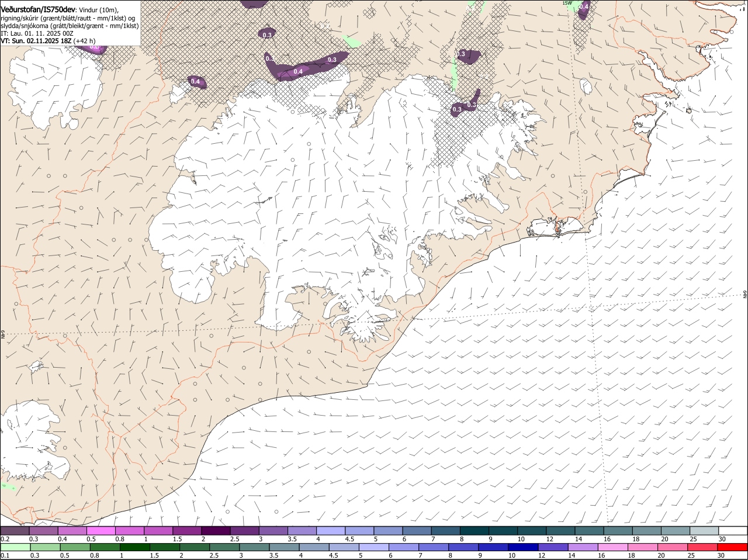This screenshot has height=560, width=748.
Task: Click top-row legend swatch starting at 0.3
Action: pos(44,530)
